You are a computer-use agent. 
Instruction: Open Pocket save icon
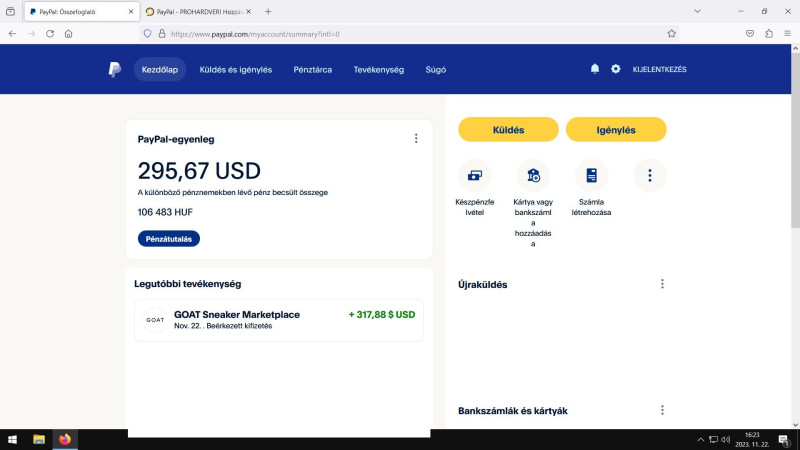pyautogui.click(x=749, y=34)
